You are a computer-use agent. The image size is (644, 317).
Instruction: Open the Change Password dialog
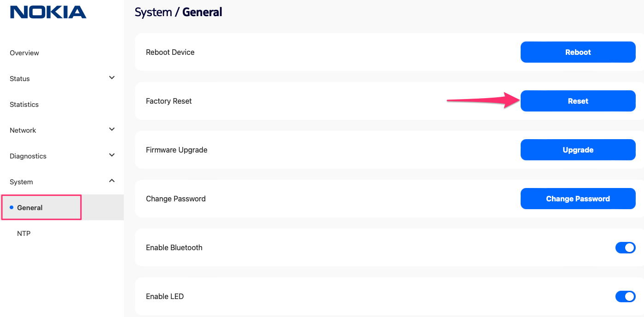(578, 199)
